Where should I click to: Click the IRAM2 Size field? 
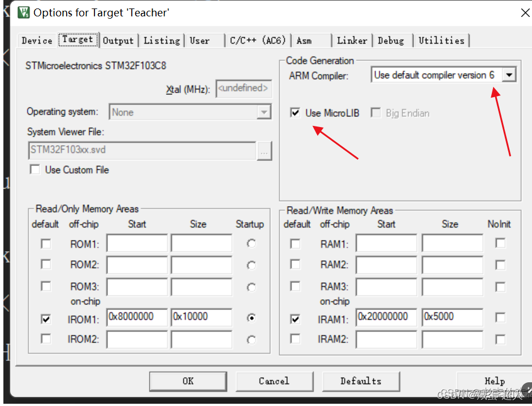[x=453, y=339]
